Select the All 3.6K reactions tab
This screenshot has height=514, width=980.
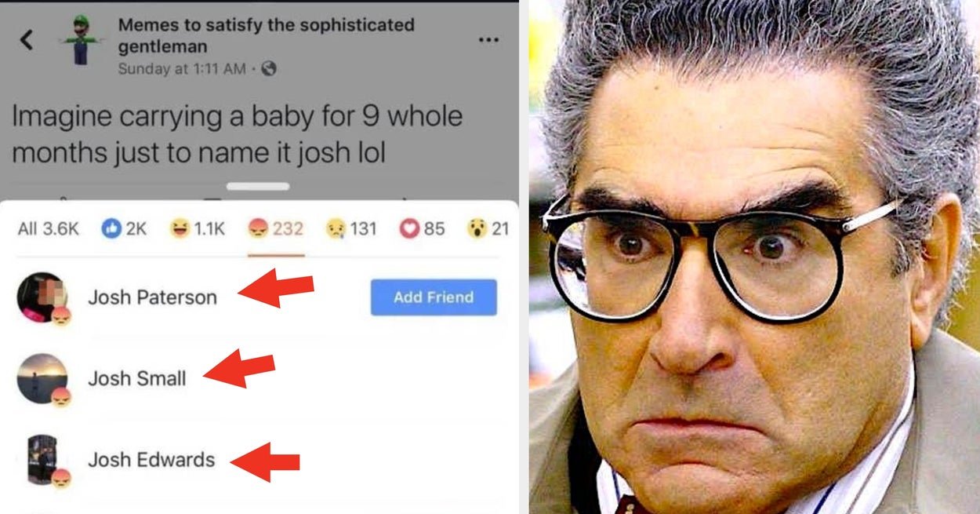pos(48,228)
